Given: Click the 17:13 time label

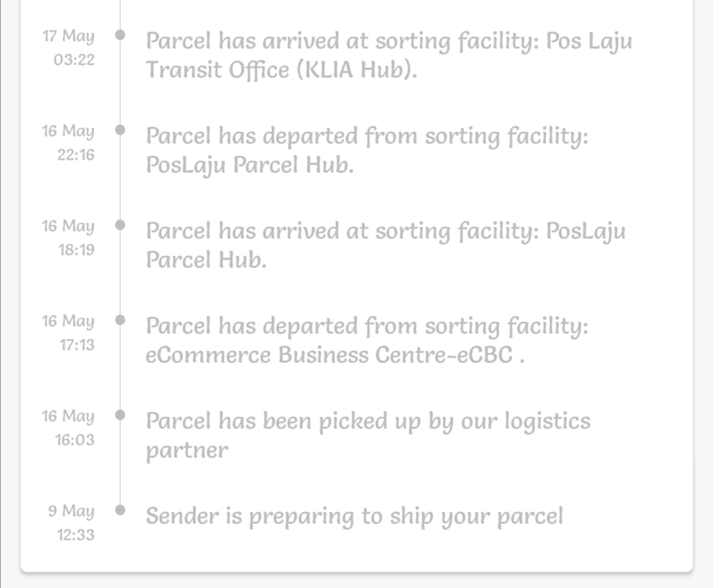Looking at the screenshot, I should coord(77,345).
